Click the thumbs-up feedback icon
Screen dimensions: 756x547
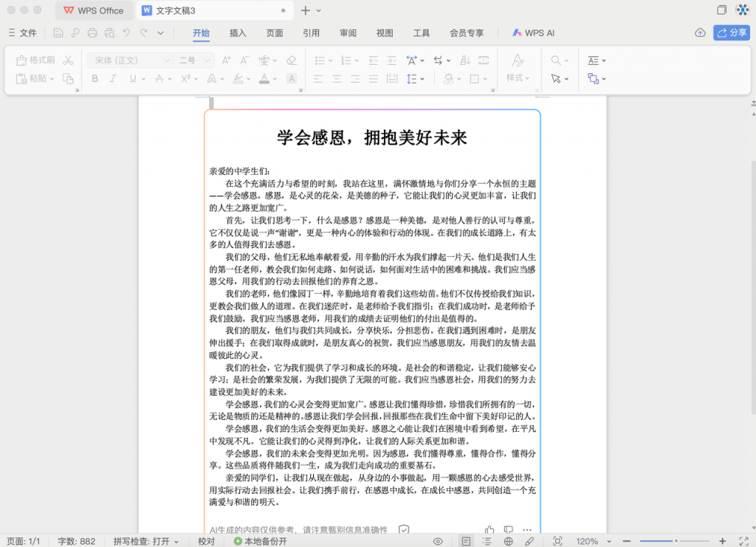coord(489,529)
